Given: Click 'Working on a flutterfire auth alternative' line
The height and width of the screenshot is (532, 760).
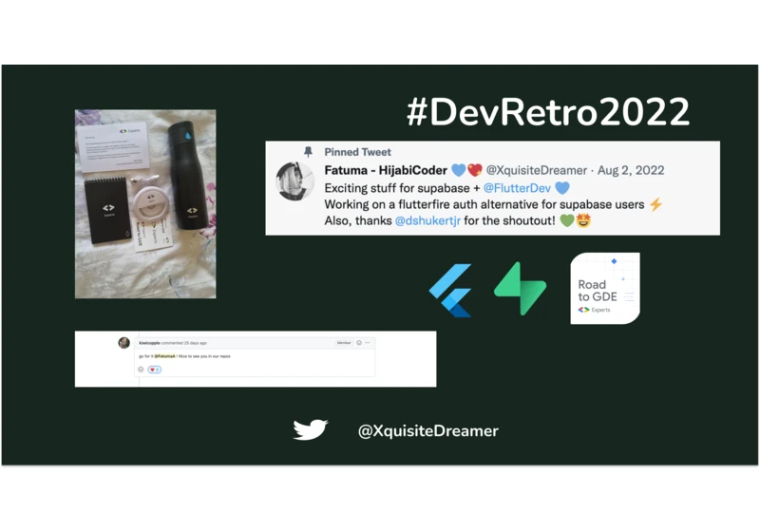Looking at the screenshot, I should pos(484,204).
